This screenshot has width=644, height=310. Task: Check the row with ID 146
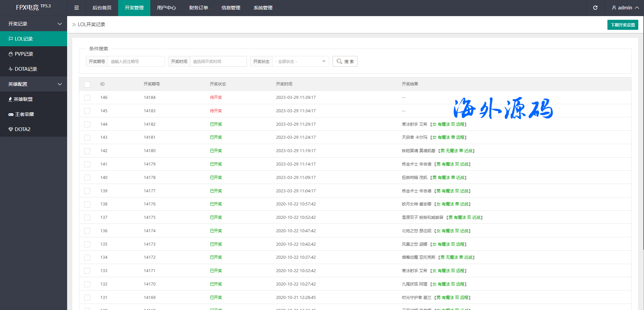[x=87, y=98]
